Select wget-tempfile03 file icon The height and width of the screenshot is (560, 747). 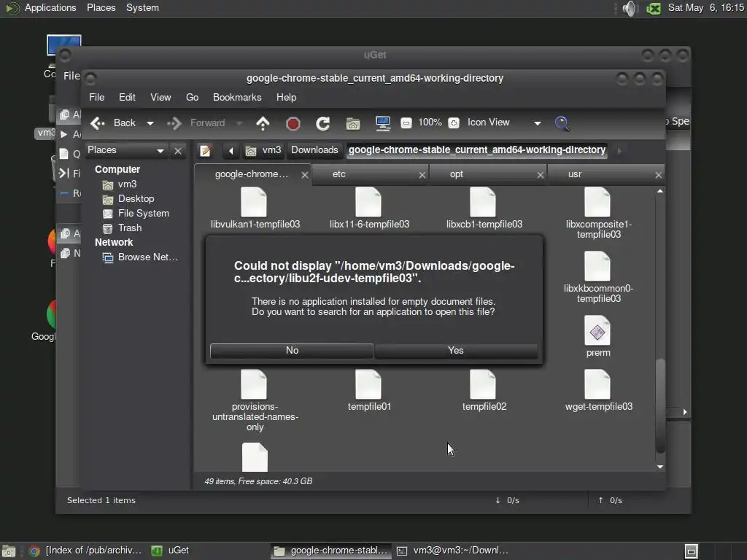click(597, 384)
